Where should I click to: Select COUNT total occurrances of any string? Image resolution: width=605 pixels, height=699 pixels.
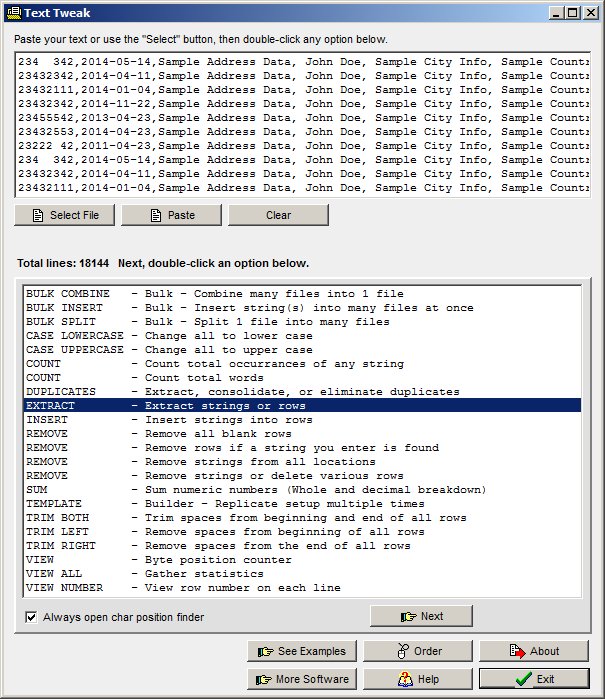(302, 364)
